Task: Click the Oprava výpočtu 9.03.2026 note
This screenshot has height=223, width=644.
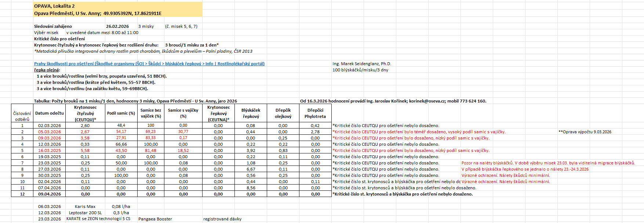Action: (x=585, y=132)
